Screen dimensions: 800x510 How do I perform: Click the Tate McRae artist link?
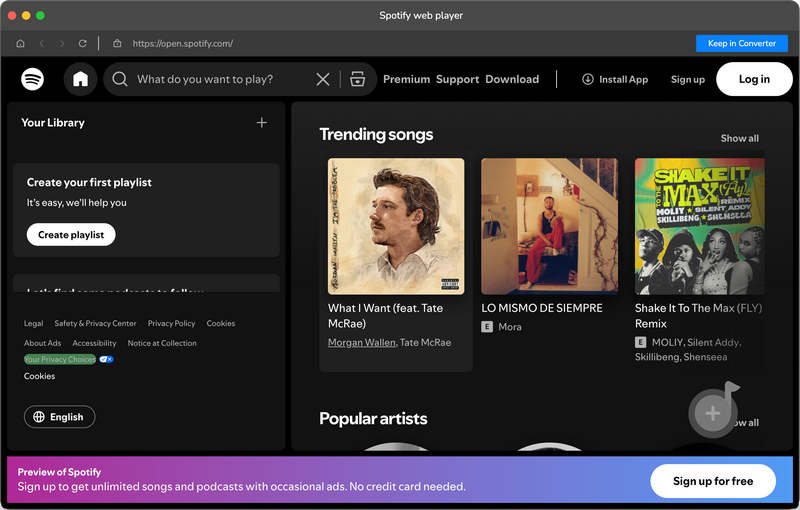point(426,342)
